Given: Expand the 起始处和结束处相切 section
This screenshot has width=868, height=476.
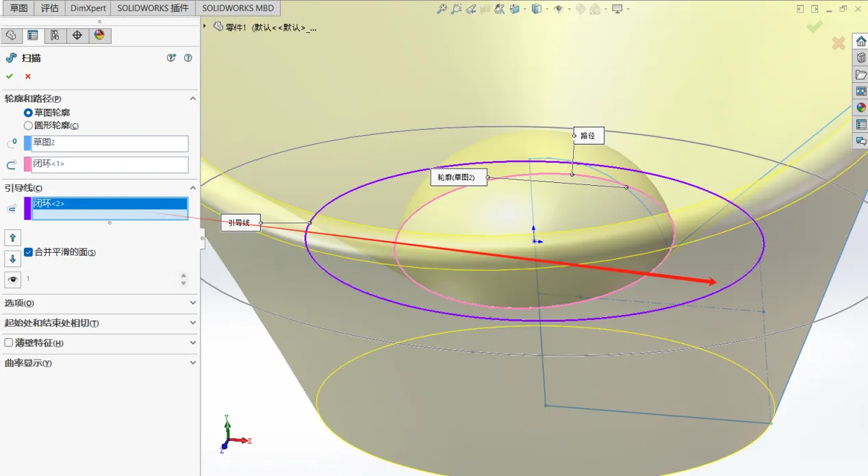Looking at the screenshot, I should click(x=192, y=323).
